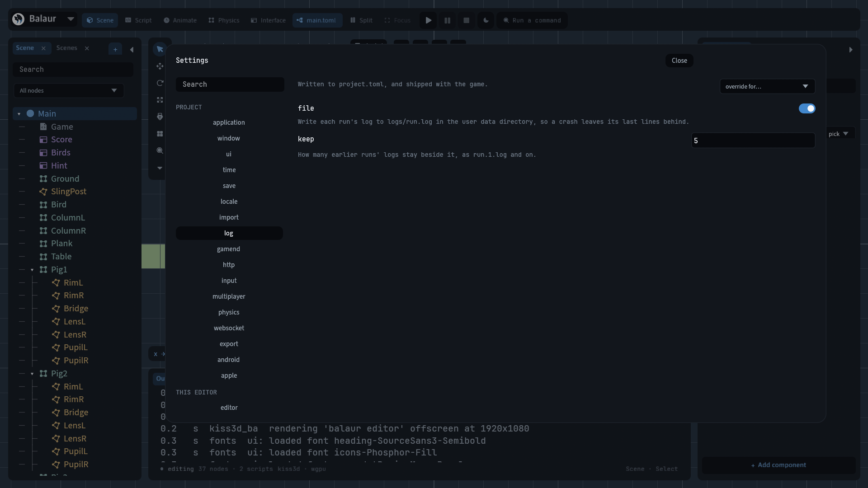
Task: Add a new panel tab with plus
Action: point(115,49)
